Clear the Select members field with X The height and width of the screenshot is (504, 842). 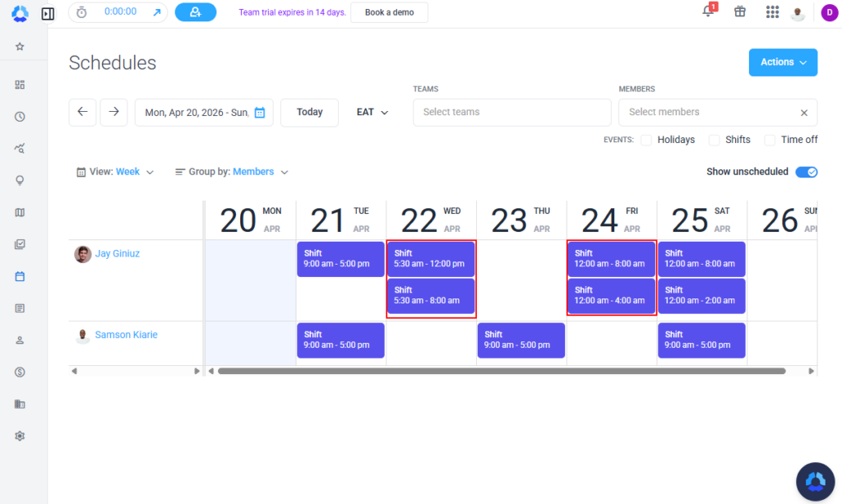tap(804, 113)
